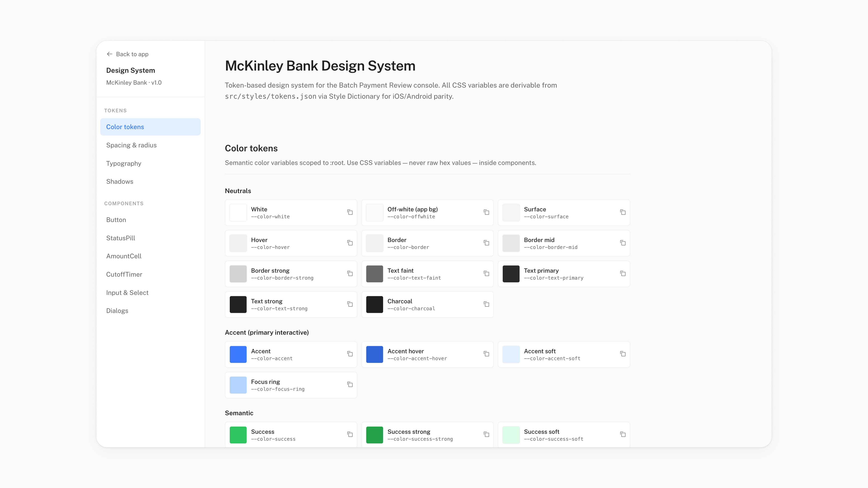This screenshot has height=488, width=868.
Task: Open the StatusPill component page
Action: point(150,238)
